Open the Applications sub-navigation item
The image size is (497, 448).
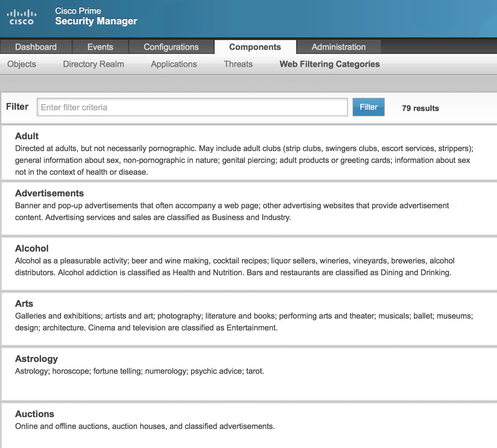pos(174,64)
